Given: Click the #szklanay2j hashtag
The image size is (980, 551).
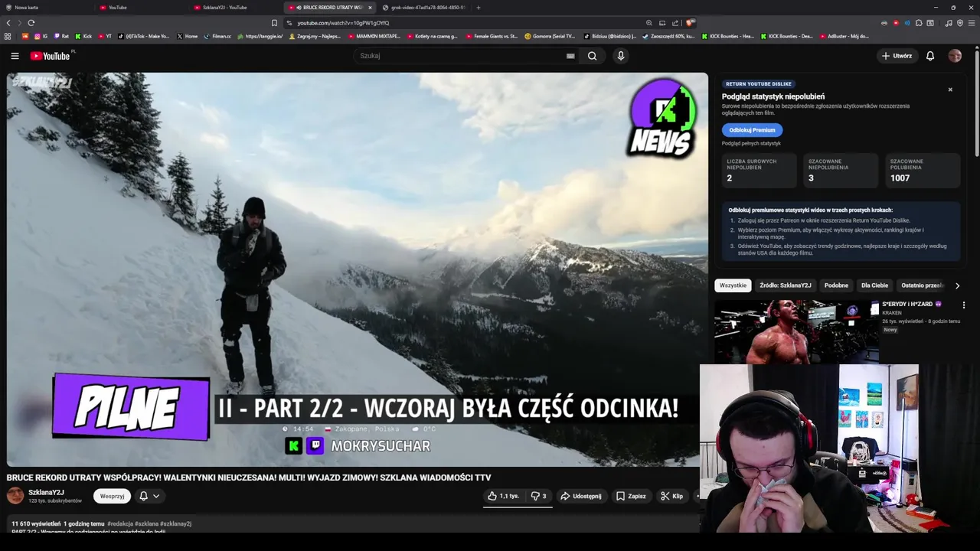Looking at the screenshot, I should tap(175, 523).
